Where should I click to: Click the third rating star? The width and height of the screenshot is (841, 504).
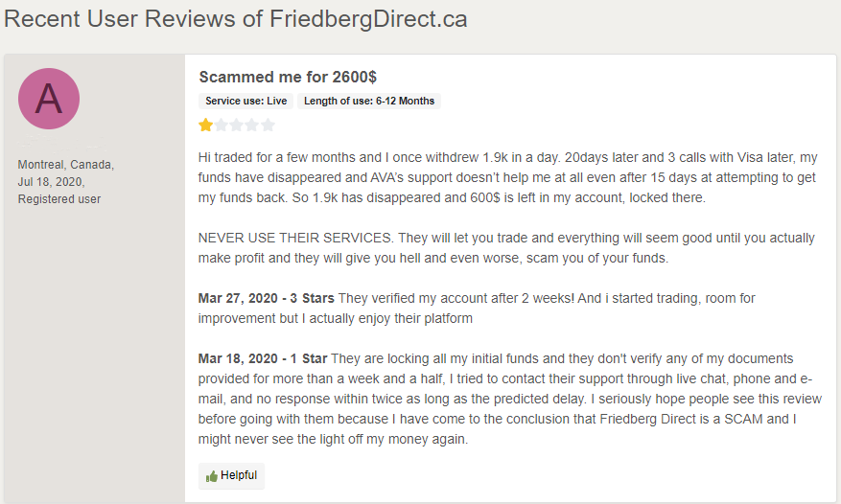tap(237, 125)
